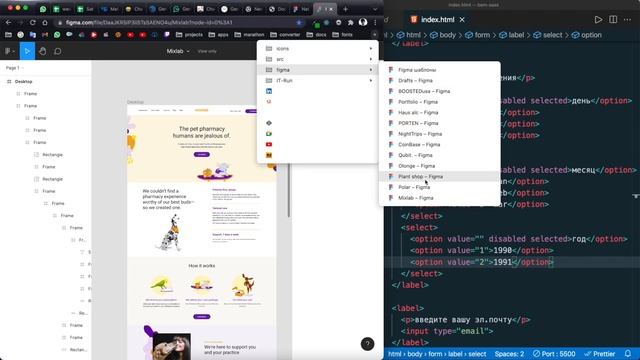Open Chrome three-dot menu

(375, 22)
